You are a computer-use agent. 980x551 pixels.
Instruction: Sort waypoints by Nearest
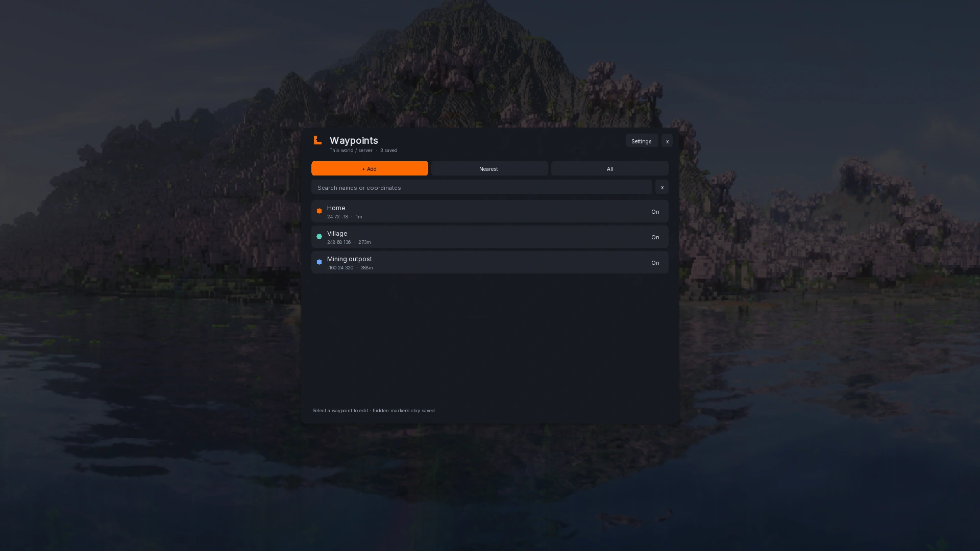489,169
